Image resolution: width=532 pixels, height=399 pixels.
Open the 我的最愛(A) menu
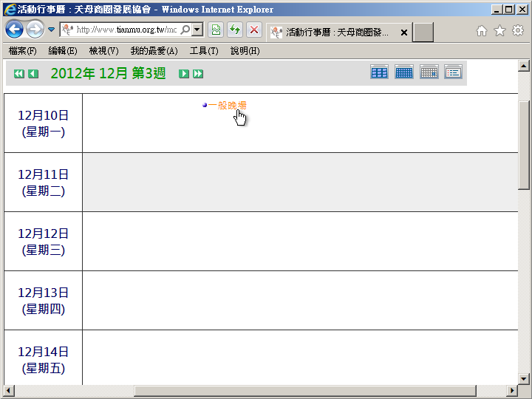154,51
